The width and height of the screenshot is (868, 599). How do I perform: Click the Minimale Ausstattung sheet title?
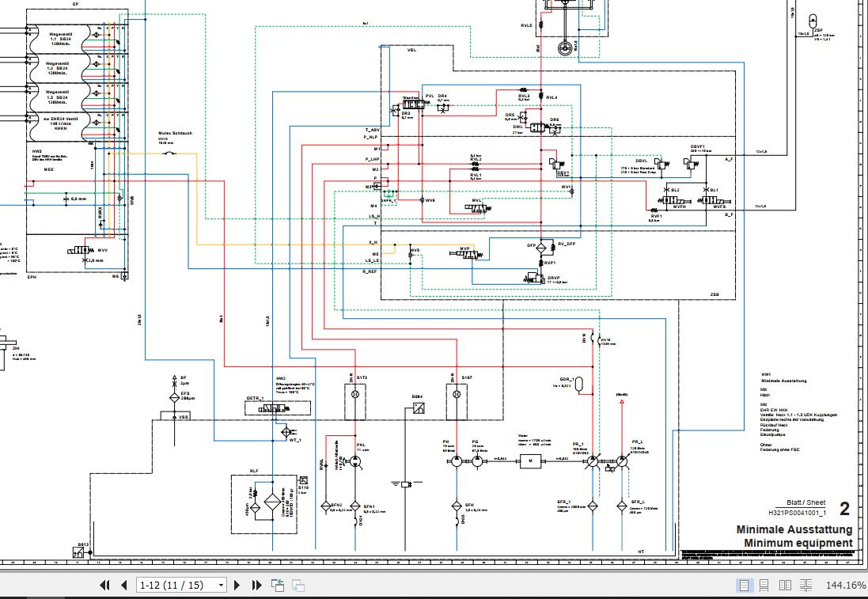tap(794, 529)
